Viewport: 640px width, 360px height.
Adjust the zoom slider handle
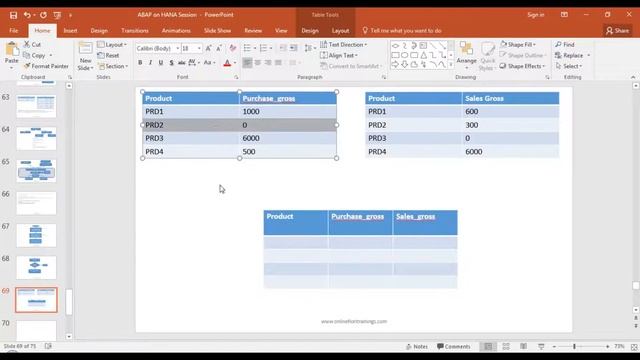tap(574, 347)
